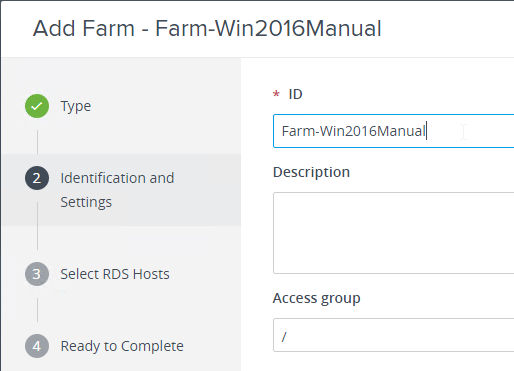Click the red required asterisk next to ID
This screenshot has width=514, height=371.
click(276, 94)
